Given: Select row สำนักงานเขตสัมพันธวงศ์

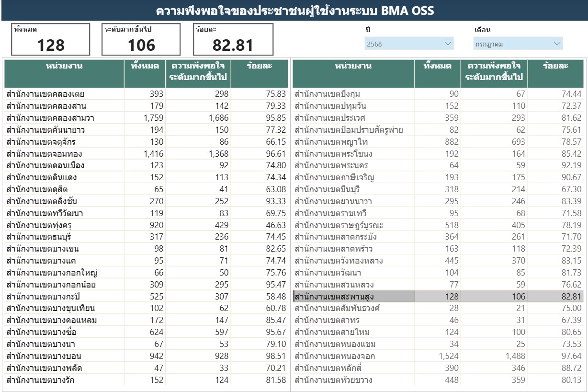Looking at the screenshot, I should click(438, 309).
